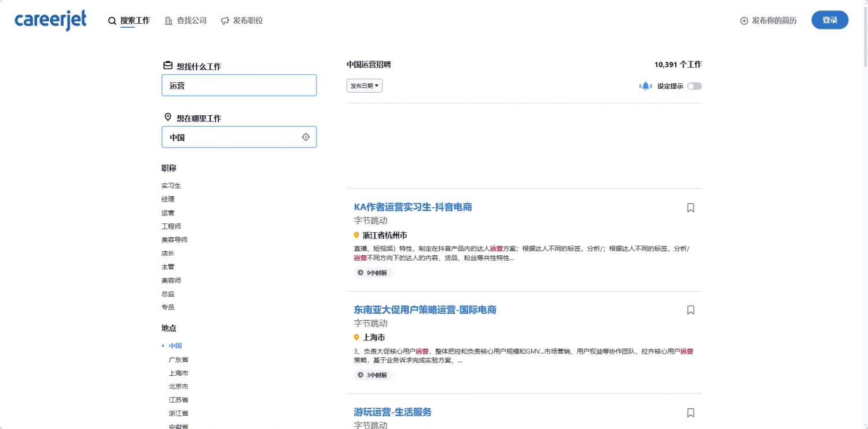This screenshot has width=868, height=429.
Task: Click the 9小时前 posted time badge
Action: (x=373, y=273)
